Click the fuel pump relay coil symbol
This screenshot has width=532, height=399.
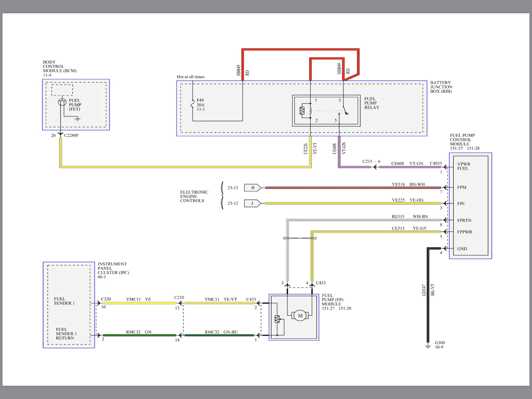310,110
